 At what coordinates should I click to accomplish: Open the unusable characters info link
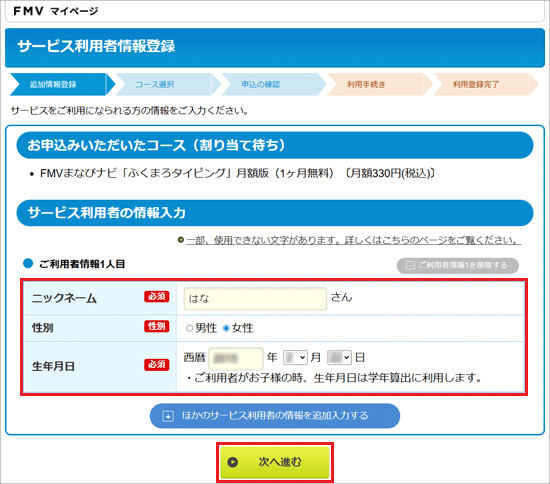[x=354, y=240]
